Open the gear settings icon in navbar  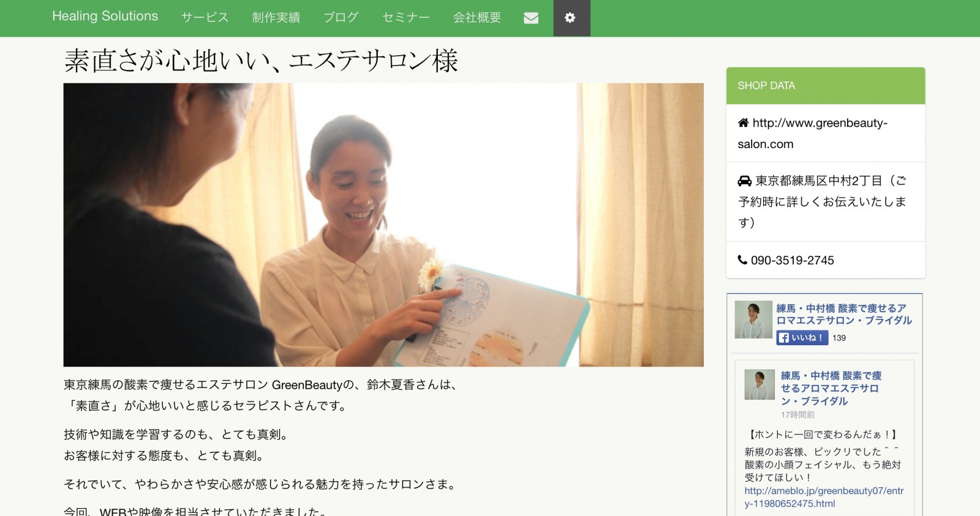tap(570, 18)
